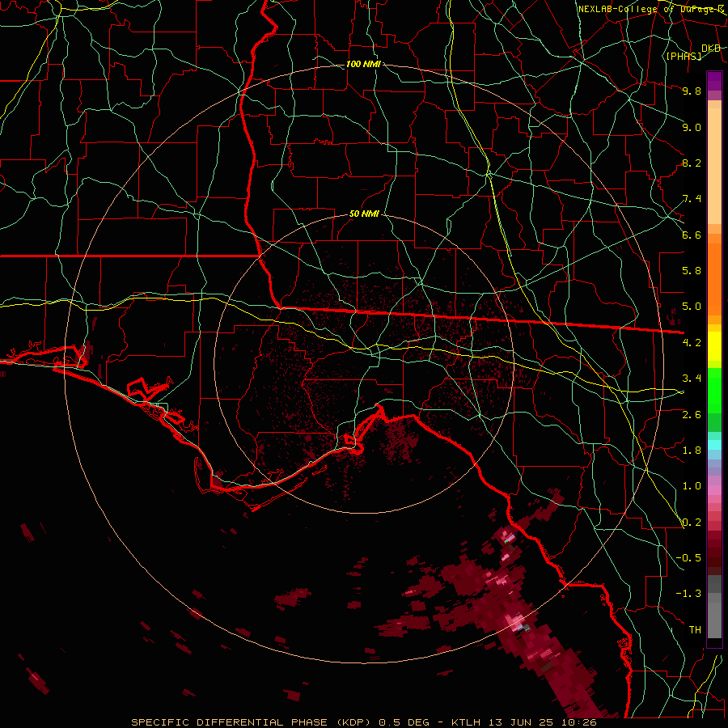This screenshot has height=728, width=728.
Task: Click the 0.2 legend value
Action: (692, 523)
